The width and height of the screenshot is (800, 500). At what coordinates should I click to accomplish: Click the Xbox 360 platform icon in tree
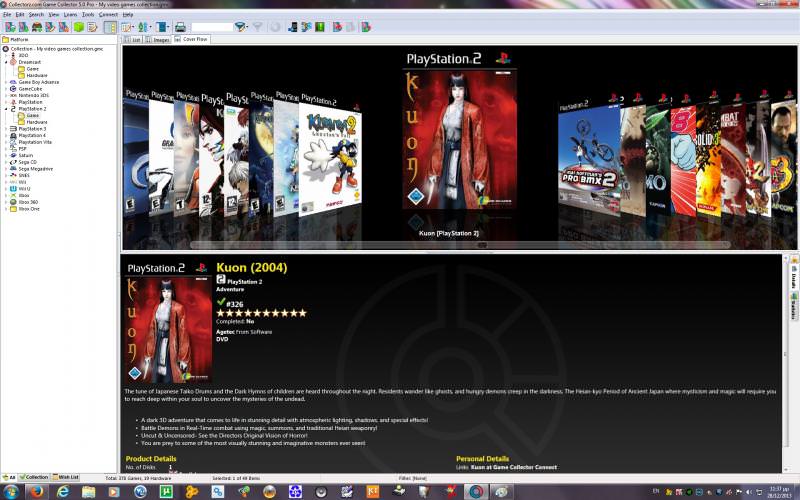14,202
